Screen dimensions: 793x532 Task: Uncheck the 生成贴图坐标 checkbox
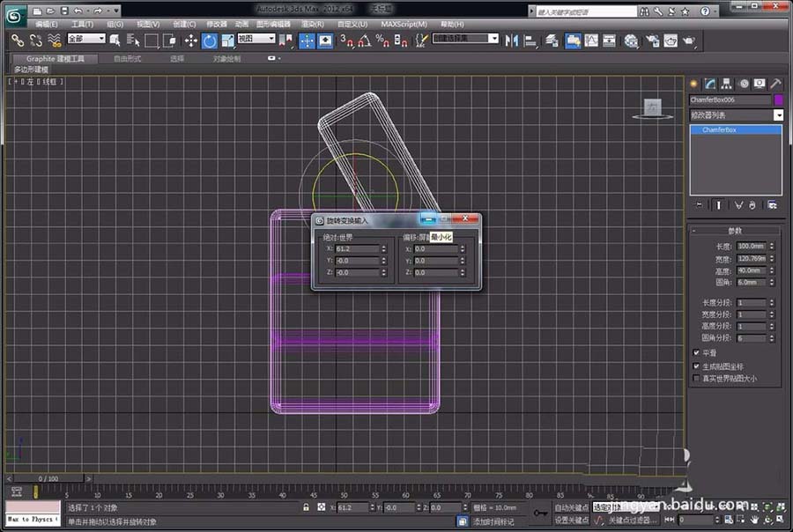coord(697,366)
